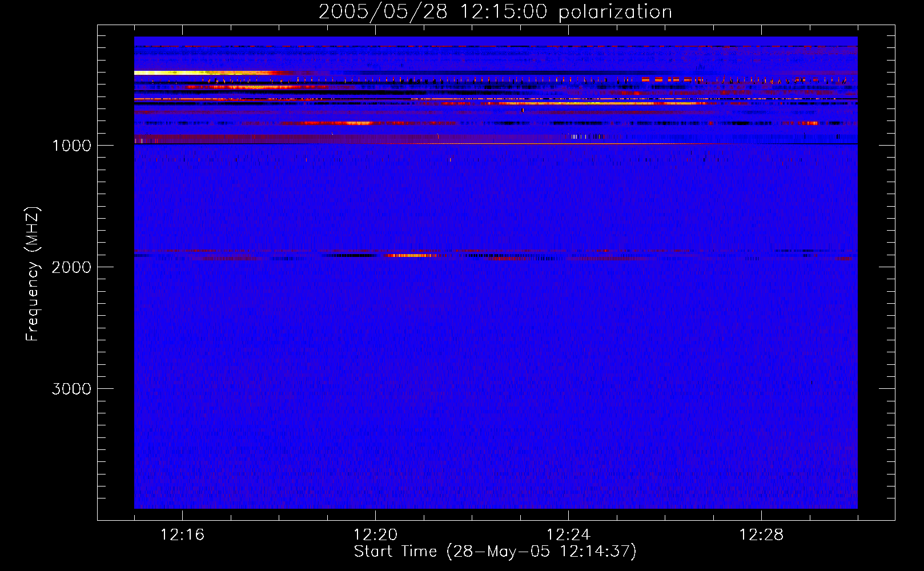Click the '12:28' time tick label
Image resolution: width=924 pixels, height=571 pixels.
761,535
